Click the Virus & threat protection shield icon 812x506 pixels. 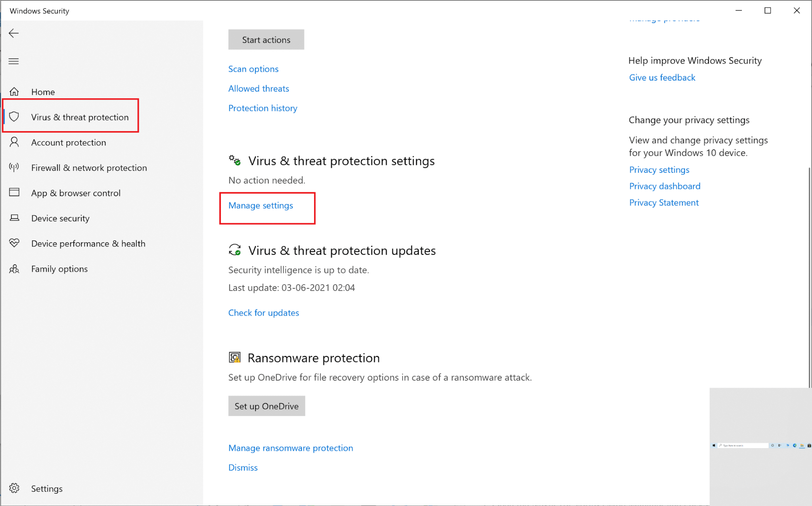click(x=14, y=117)
